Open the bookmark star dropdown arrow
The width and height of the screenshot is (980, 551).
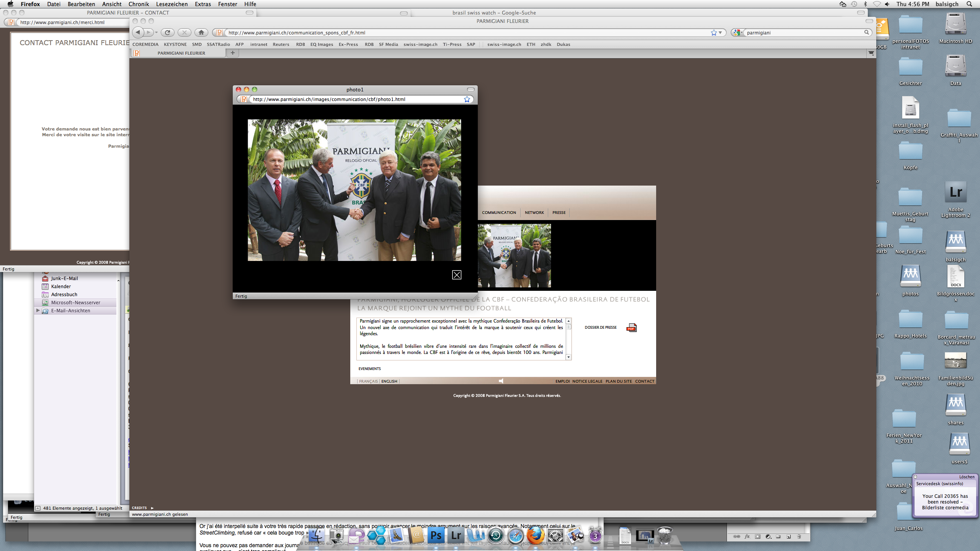coord(720,33)
